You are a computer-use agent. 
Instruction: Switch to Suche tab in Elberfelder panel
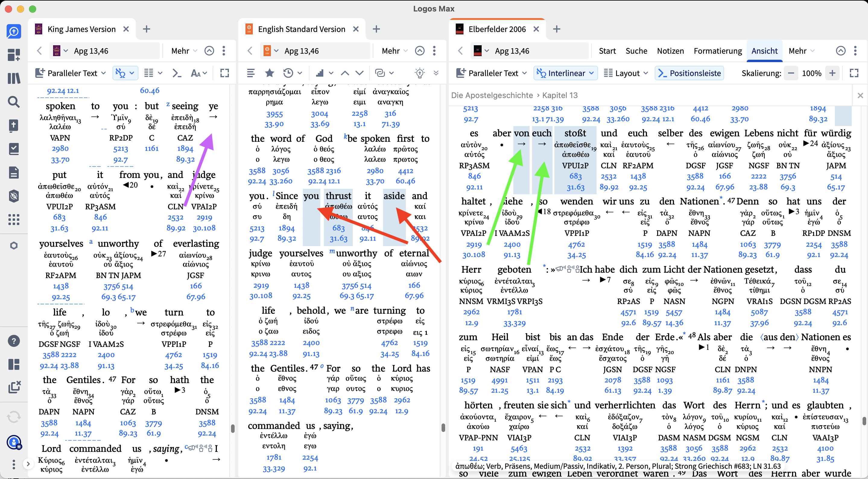click(636, 51)
